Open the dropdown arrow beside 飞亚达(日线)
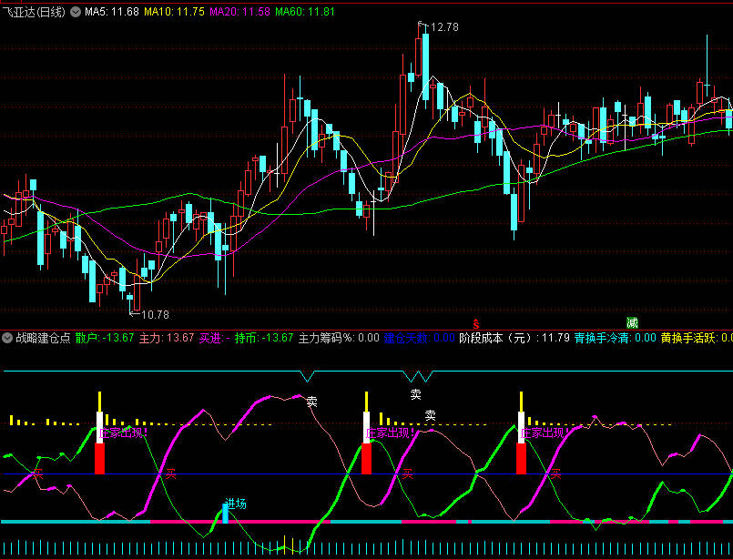This screenshot has height=560, width=733. [x=76, y=12]
